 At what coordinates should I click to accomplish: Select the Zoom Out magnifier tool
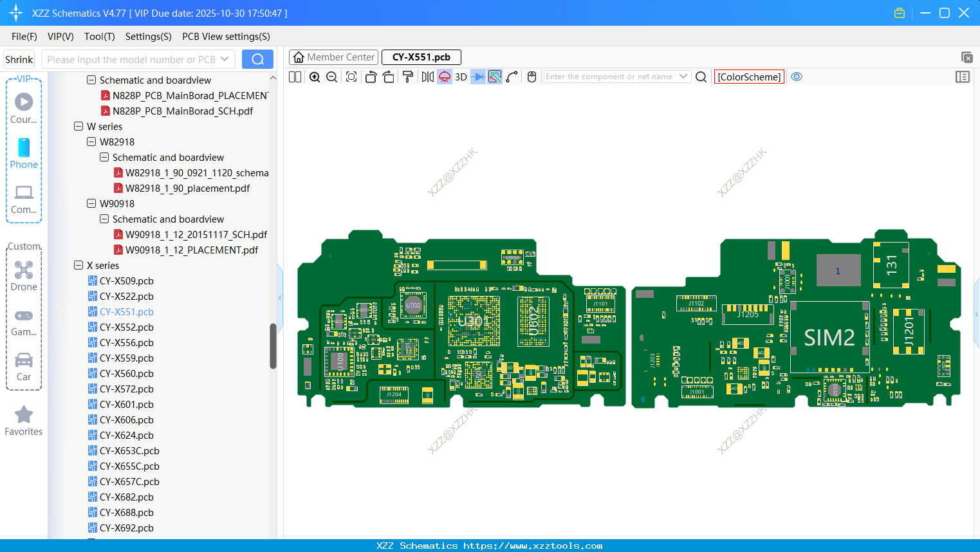pyautogui.click(x=331, y=77)
